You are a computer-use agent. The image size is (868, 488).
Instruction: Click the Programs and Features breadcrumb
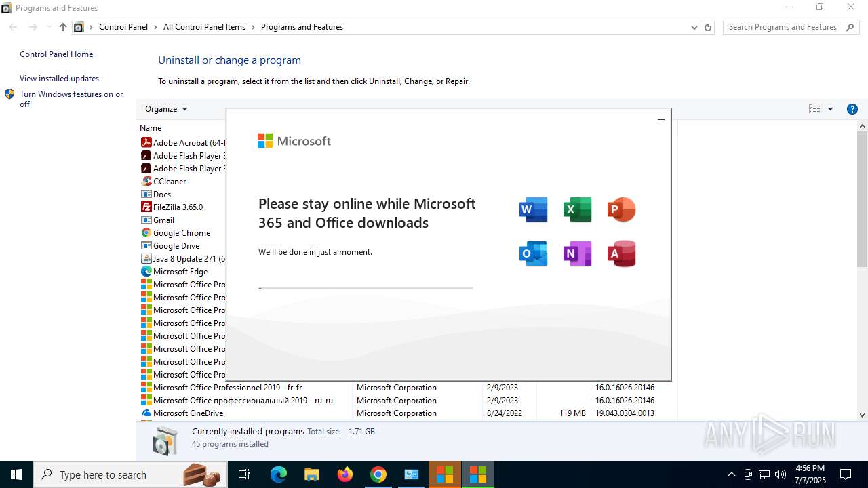(x=302, y=27)
